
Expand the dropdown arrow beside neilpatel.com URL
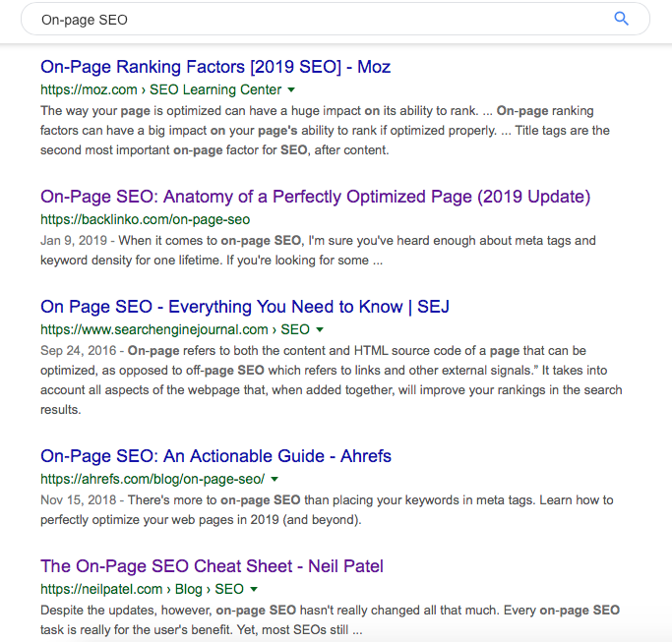coord(254,589)
